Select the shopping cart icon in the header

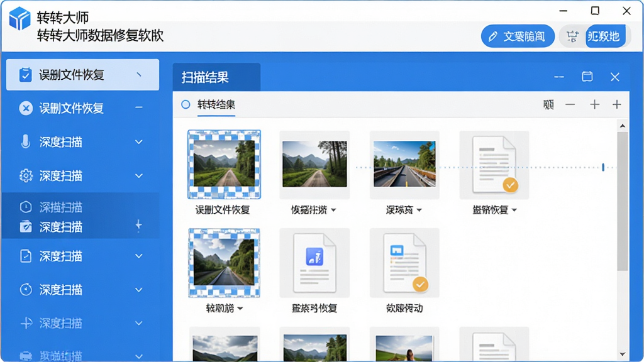(572, 36)
